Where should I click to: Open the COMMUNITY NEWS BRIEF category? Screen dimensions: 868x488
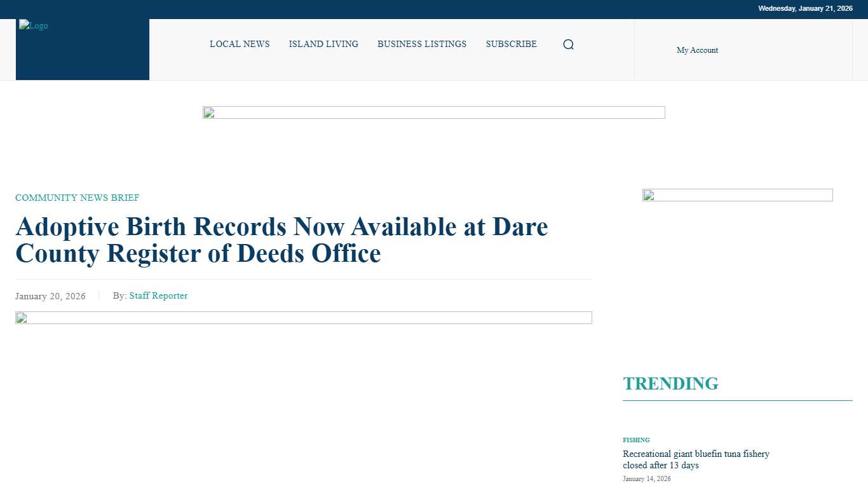(77, 198)
